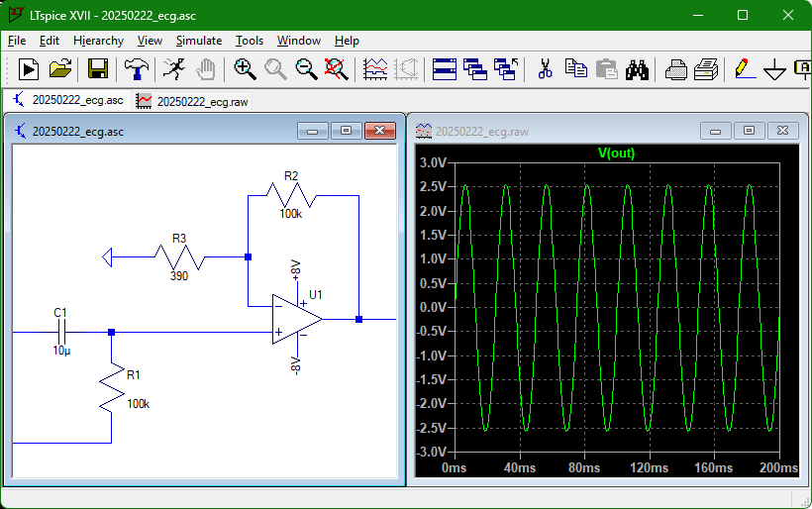Click the Zoom Out magnifier icon

click(306, 69)
